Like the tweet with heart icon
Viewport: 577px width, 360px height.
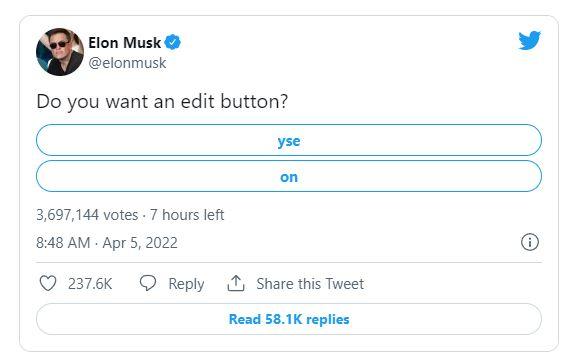coord(48,283)
